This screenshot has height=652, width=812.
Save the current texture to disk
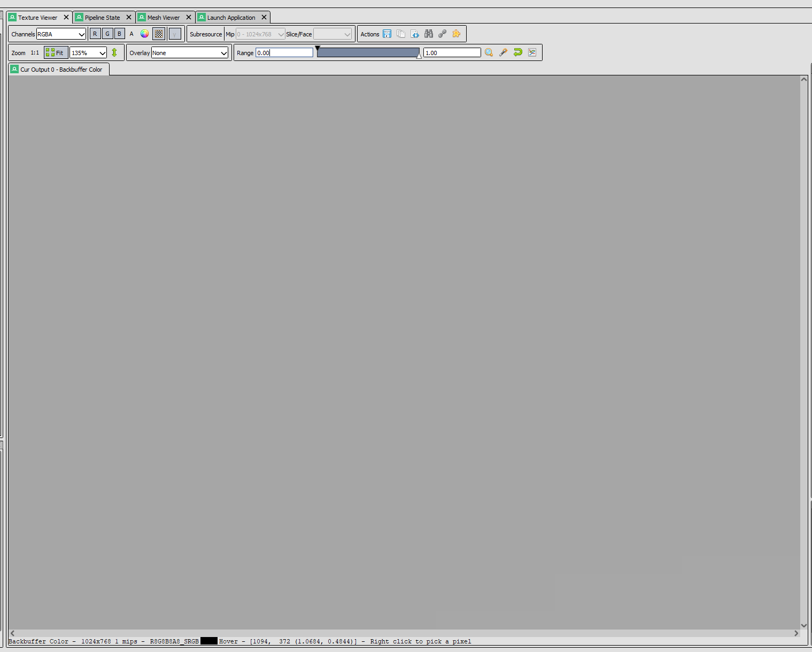(388, 34)
